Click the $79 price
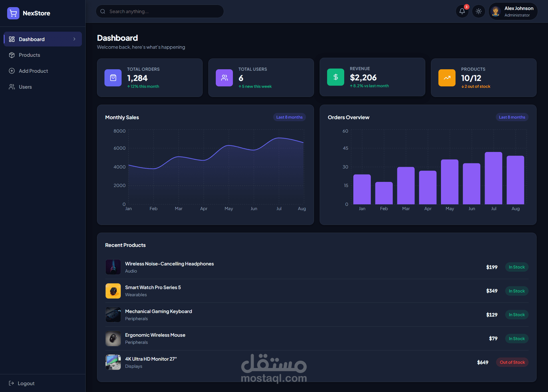This screenshot has height=392, width=548. 493,338
